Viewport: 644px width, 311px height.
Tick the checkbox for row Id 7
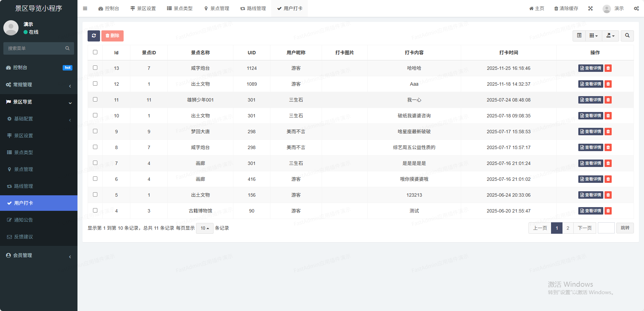(95, 163)
